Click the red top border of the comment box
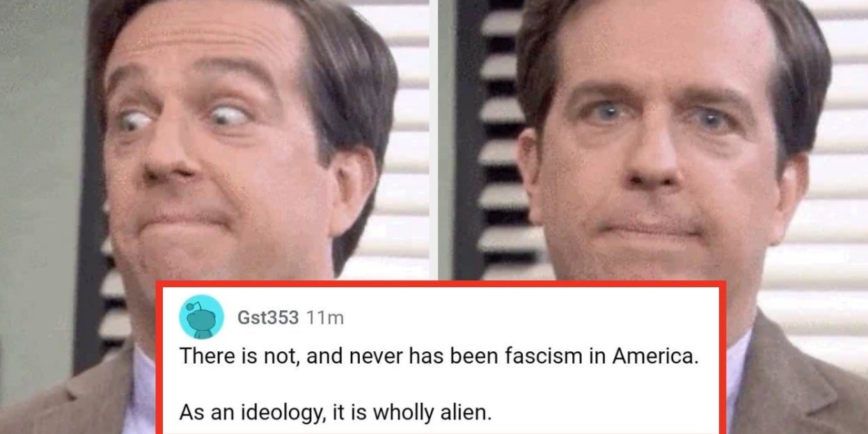Screen dimensions: 868x434 coord(441,284)
